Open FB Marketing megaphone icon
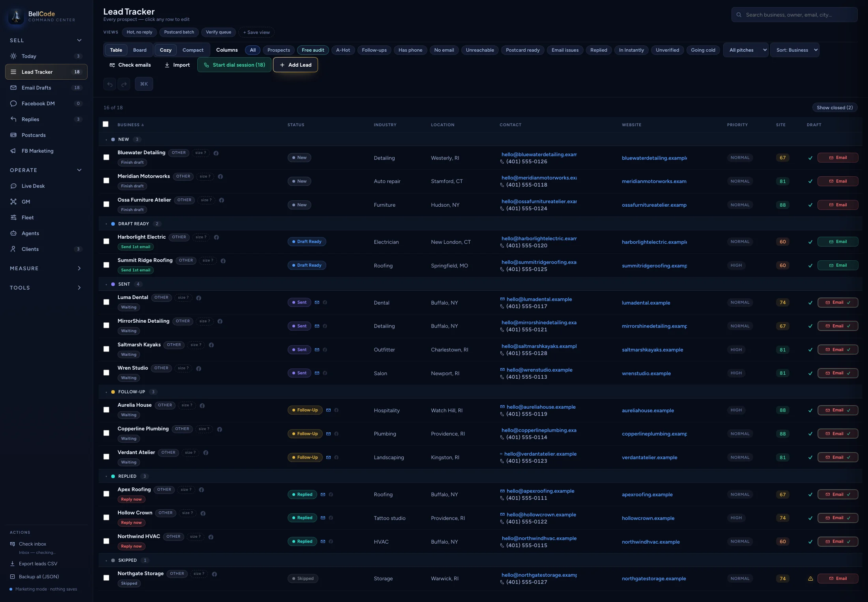This screenshot has width=868, height=602. [13, 151]
